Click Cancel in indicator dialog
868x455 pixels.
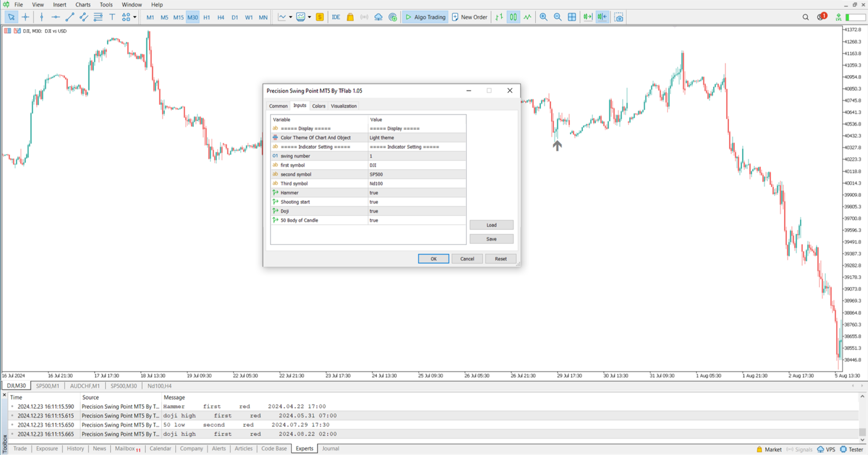(467, 259)
